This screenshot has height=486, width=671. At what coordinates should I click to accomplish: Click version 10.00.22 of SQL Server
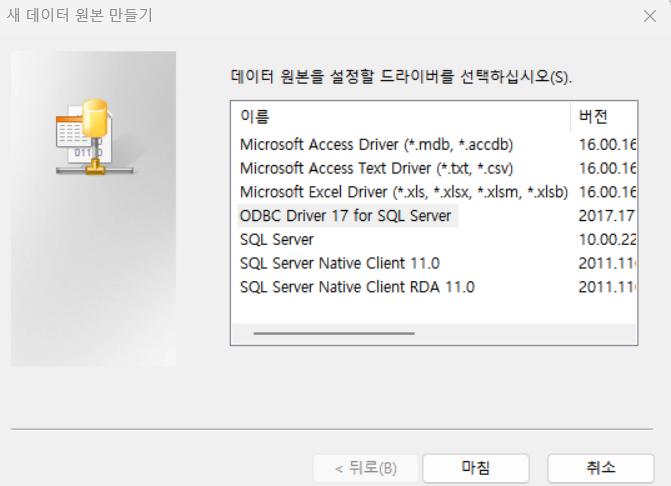(x=607, y=240)
